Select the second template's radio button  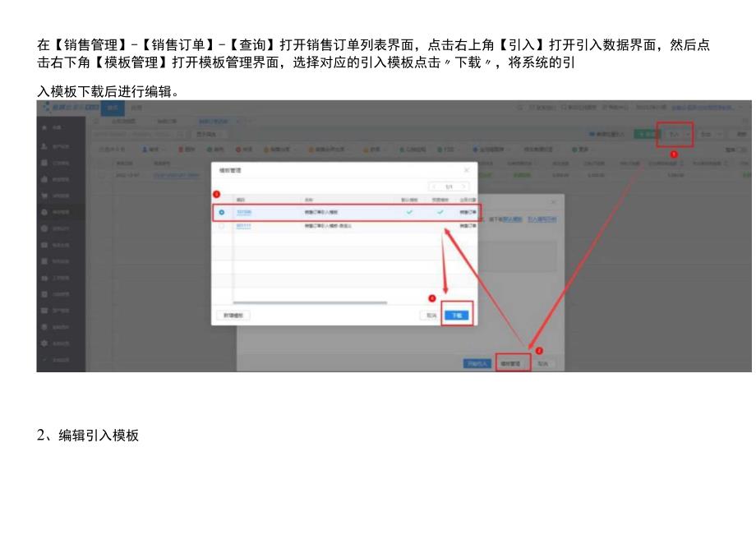[x=220, y=226]
